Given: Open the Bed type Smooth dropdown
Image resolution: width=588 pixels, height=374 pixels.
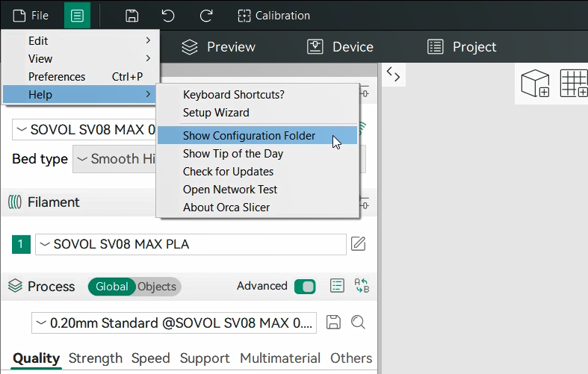Looking at the screenshot, I should [114, 159].
